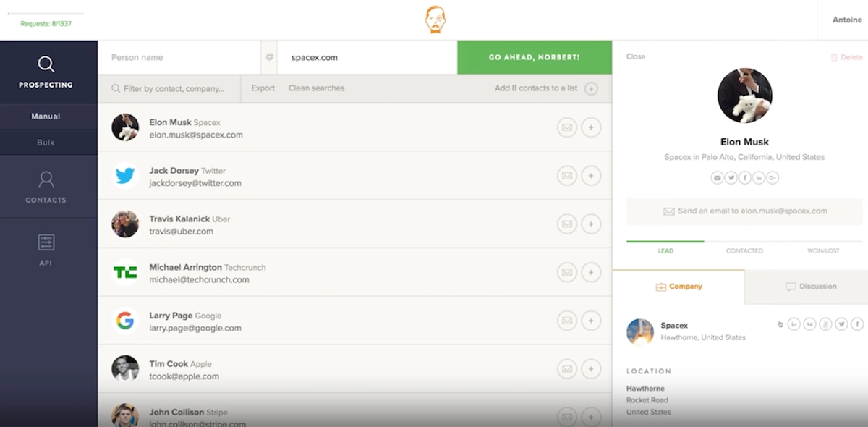The image size is (868, 427).
Task: Plus circle beside Add 8 contacts to a list
Action: click(591, 88)
